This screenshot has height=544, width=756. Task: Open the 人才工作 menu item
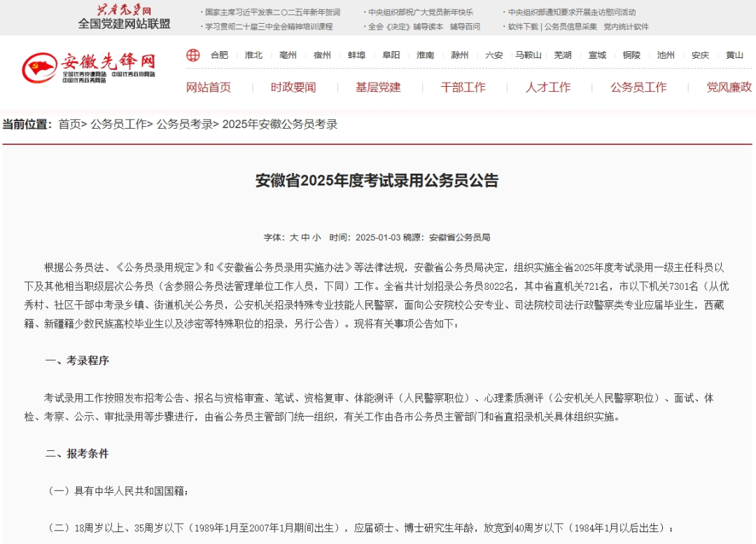pyautogui.click(x=548, y=88)
